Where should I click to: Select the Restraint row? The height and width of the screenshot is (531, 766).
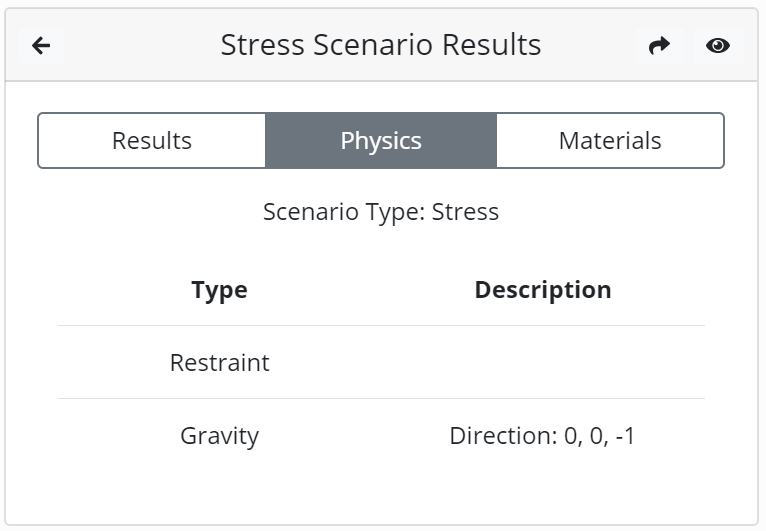381,362
